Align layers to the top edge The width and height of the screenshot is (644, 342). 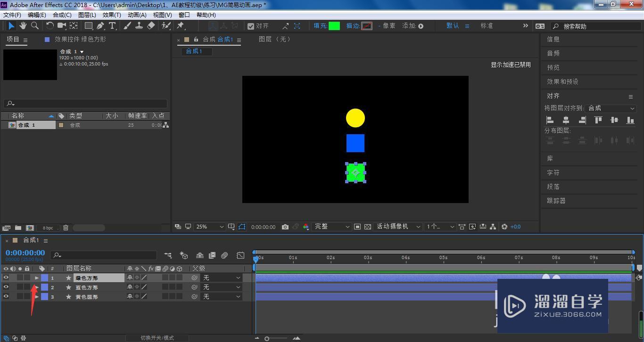pos(598,120)
